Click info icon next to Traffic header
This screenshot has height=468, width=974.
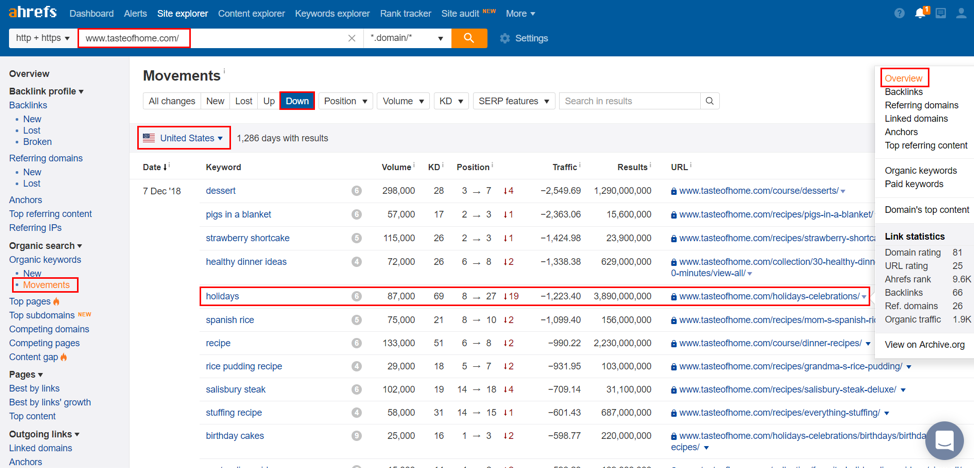(580, 165)
